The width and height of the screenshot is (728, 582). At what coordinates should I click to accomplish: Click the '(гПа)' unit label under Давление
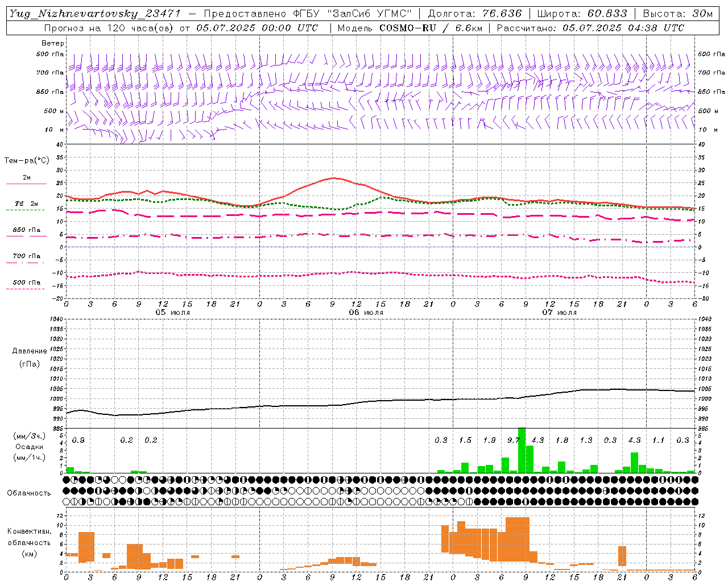pos(30,364)
